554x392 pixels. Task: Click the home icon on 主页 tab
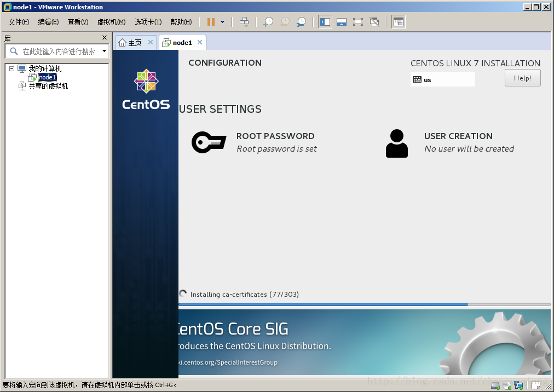coord(122,43)
